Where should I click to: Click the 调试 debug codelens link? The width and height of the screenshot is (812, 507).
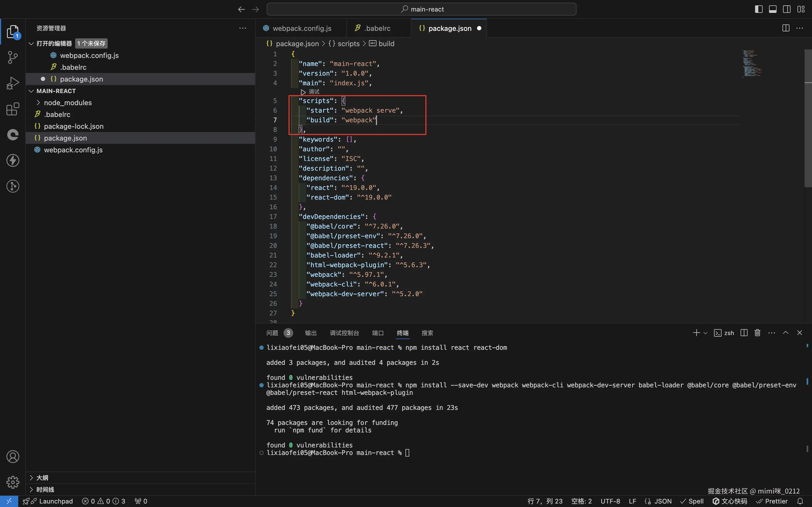tap(314, 91)
